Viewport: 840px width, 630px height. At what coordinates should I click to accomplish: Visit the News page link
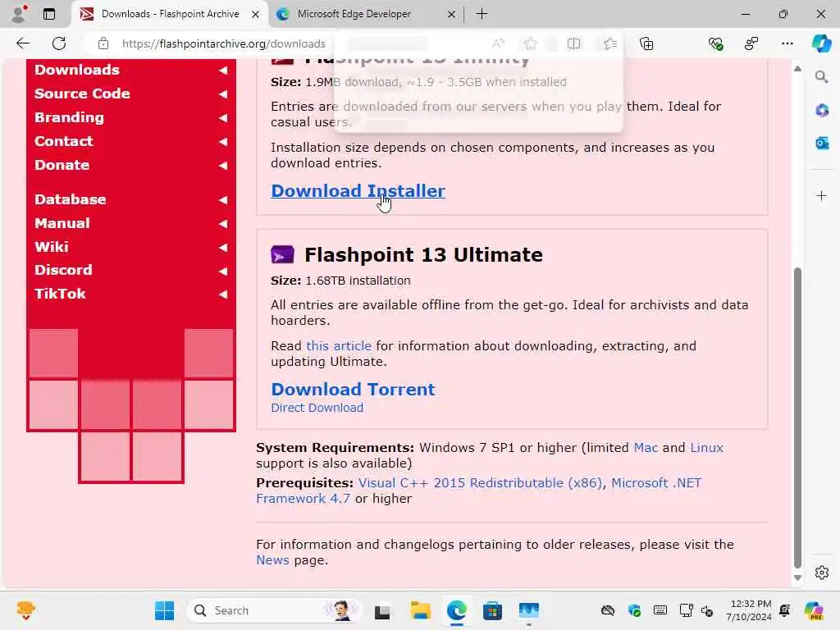[272, 560]
